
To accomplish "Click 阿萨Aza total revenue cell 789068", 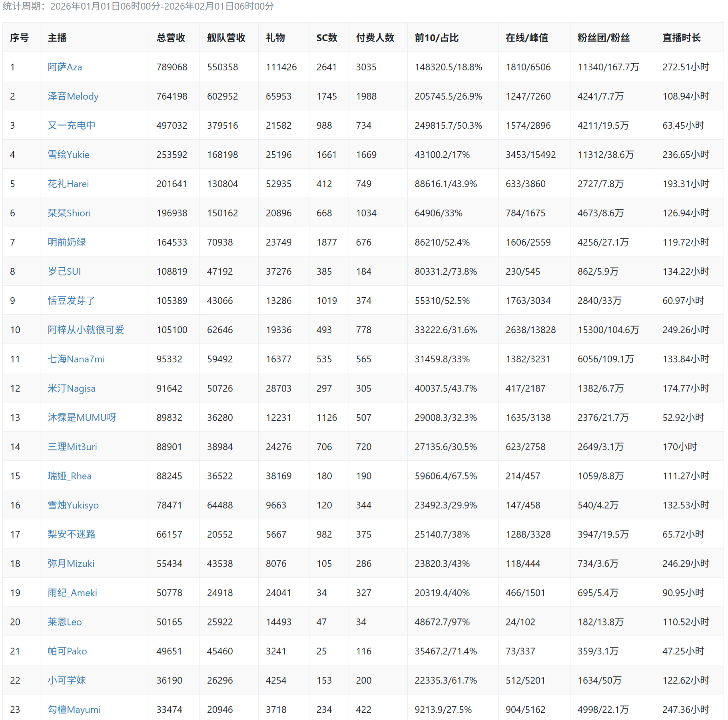I will 172,67.
